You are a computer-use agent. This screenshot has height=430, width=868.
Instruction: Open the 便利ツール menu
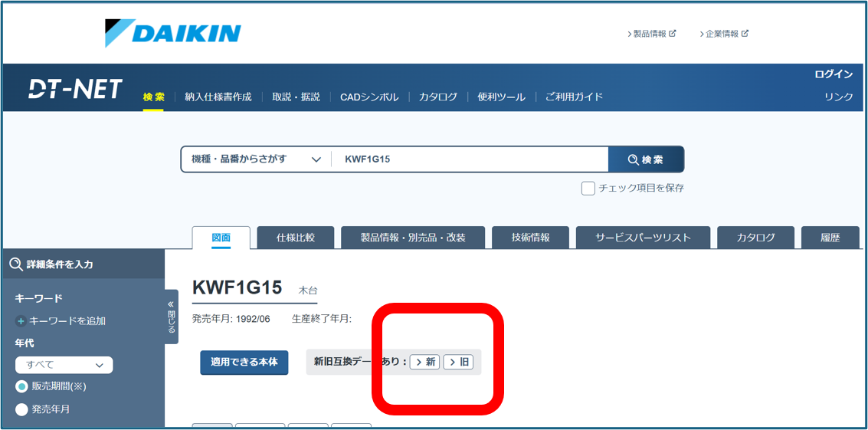click(502, 97)
